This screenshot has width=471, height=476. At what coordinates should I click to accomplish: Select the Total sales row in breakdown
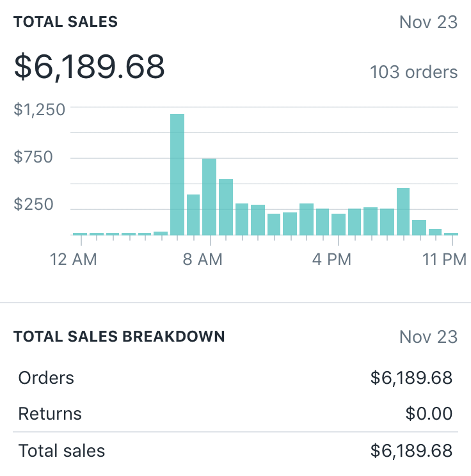point(235,451)
